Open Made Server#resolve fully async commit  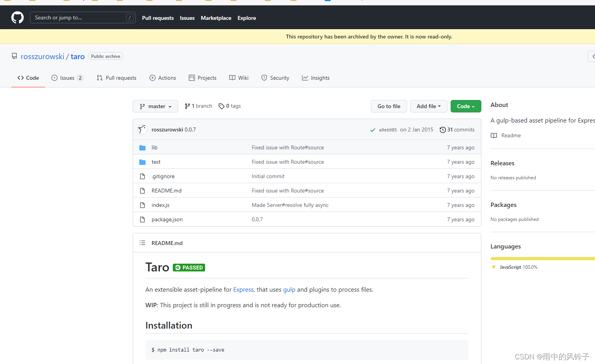click(290, 205)
